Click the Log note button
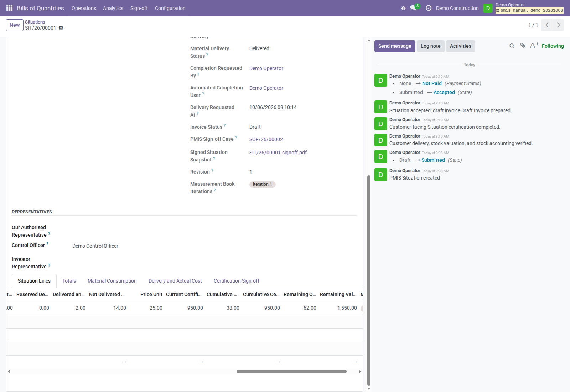Viewport: 570px width, 392px height. [x=431, y=46]
